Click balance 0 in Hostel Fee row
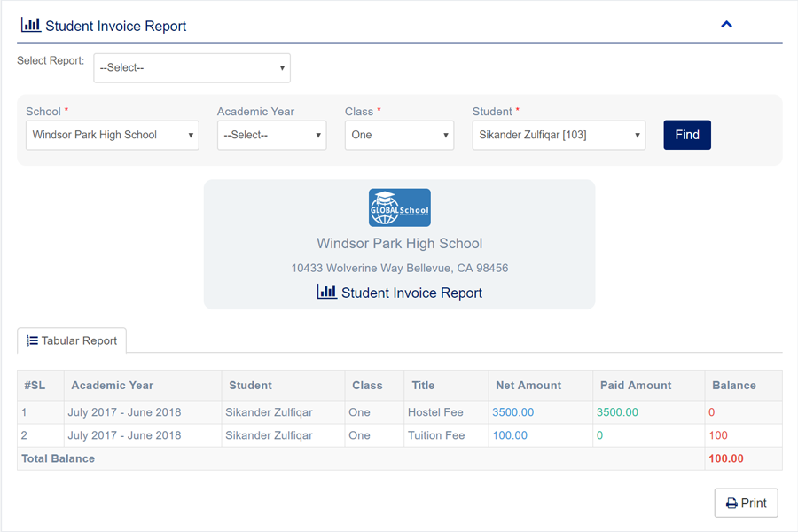 coord(711,412)
